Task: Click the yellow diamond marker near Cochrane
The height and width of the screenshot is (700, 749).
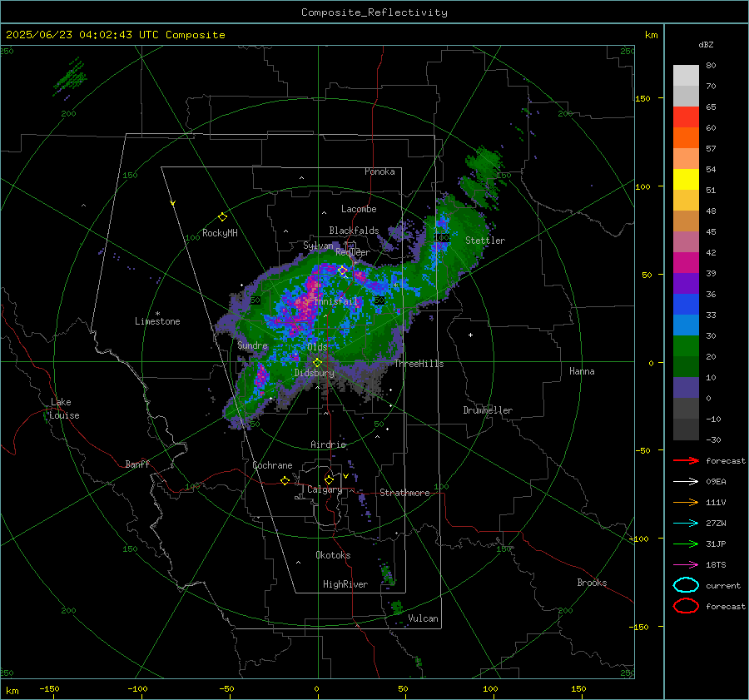Action: coord(285,481)
